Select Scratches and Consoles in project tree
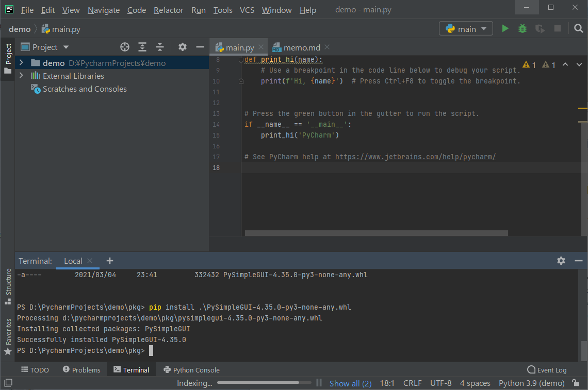The image size is (588, 390). tap(79, 89)
